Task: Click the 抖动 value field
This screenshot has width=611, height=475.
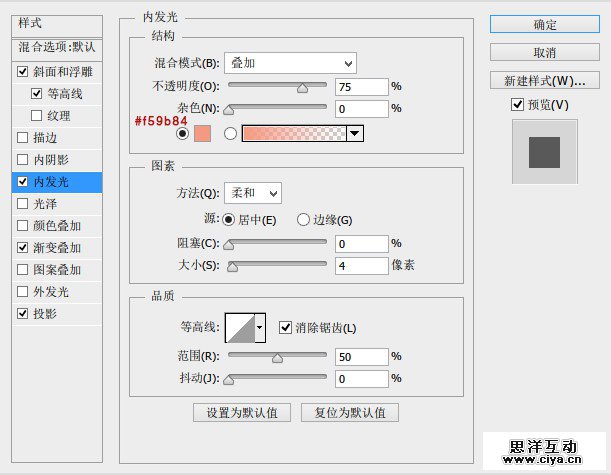Action: (362, 379)
